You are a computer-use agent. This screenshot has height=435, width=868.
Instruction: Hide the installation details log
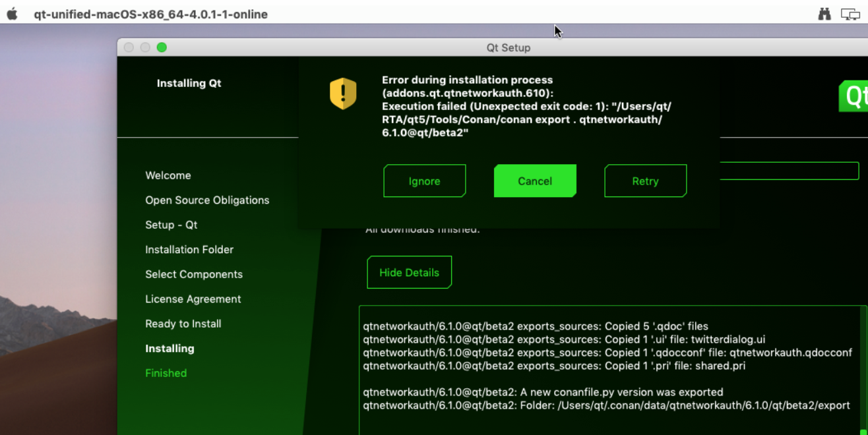(409, 272)
